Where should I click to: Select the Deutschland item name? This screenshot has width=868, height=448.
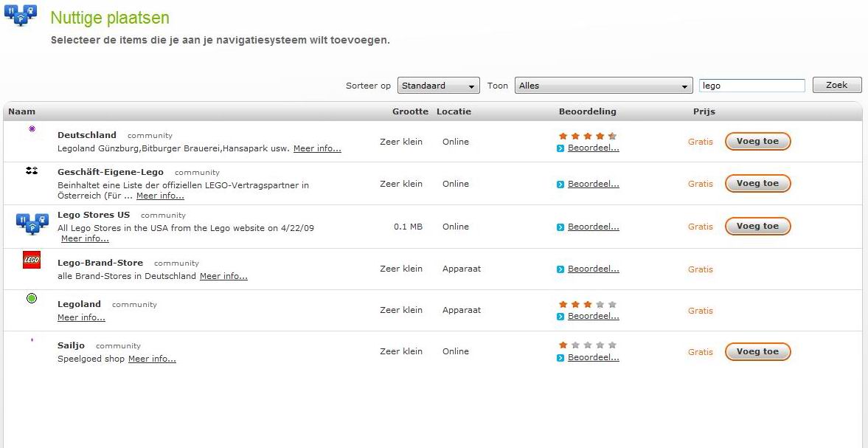tap(87, 134)
